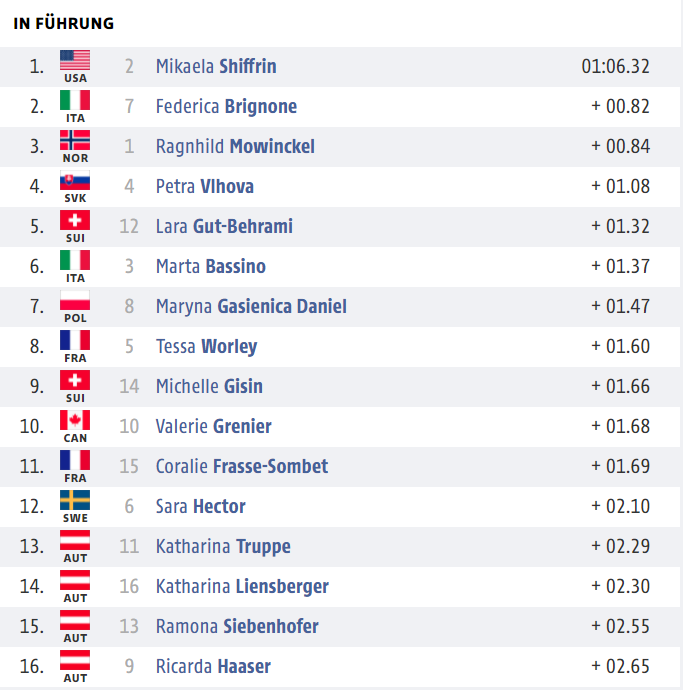Open Katharina Liensberger's name link
Image resolution: width=686 pixels, height=695 pixels.
point(242,586)
